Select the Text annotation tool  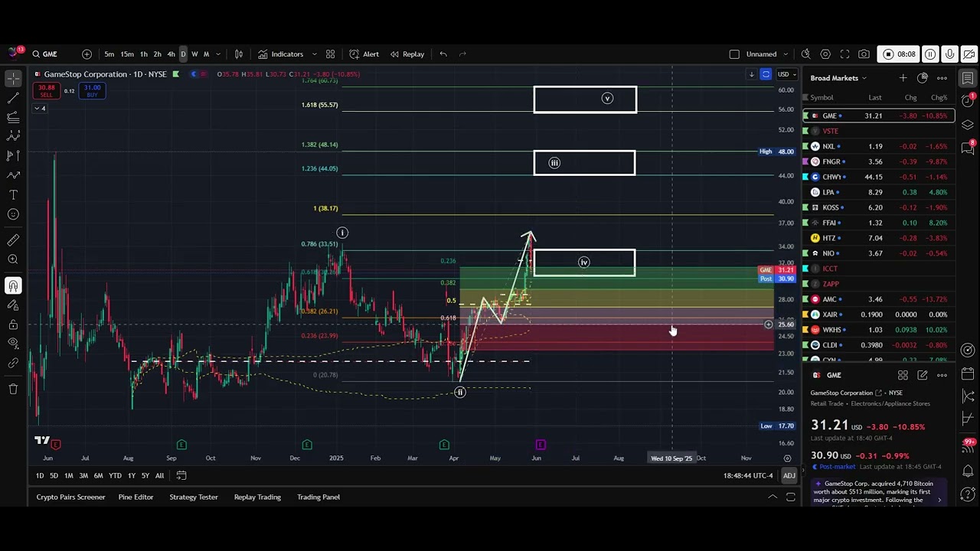[13, 194]
